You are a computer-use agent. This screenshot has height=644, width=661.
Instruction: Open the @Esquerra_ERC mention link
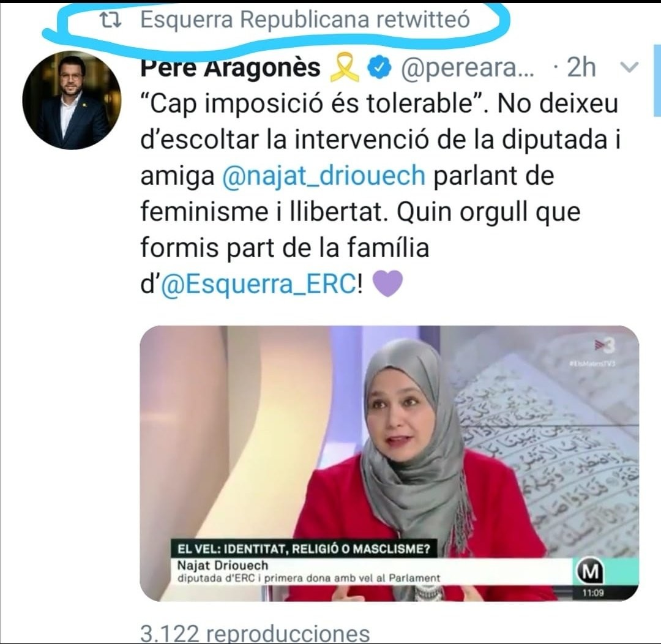(259, 284)
